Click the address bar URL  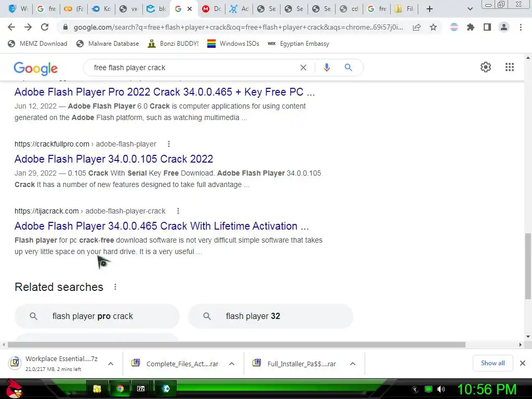pos(238,27)
